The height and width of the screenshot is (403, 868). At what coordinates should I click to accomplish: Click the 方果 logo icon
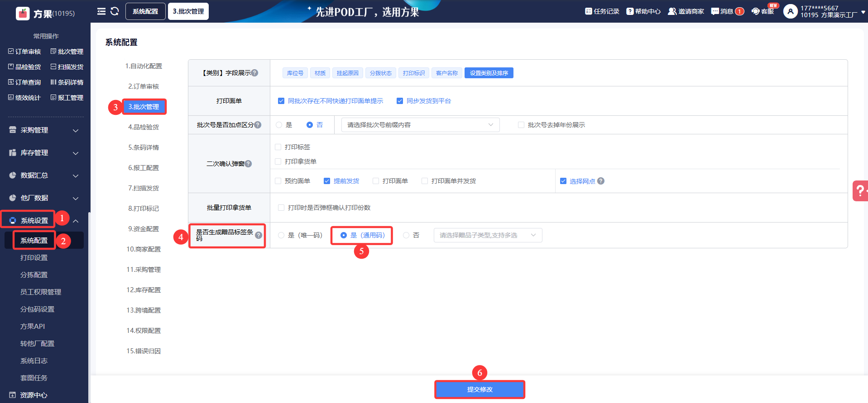coord(23,14)
